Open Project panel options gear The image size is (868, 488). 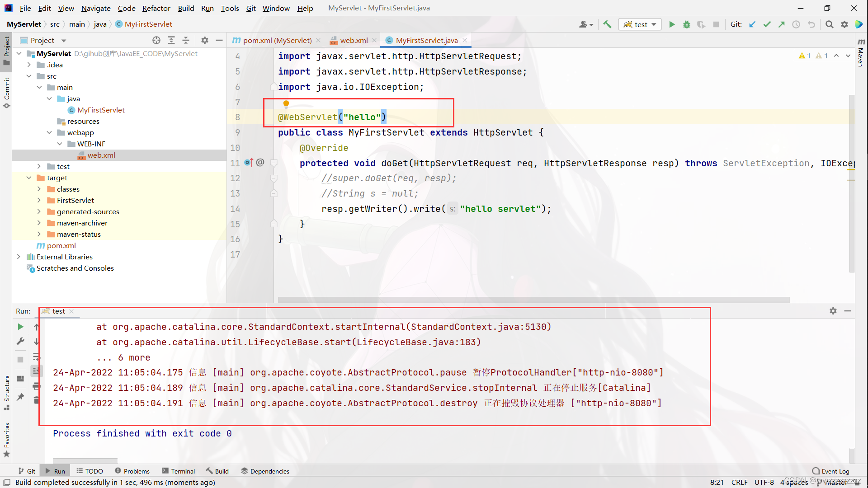[x=205, y=40]
